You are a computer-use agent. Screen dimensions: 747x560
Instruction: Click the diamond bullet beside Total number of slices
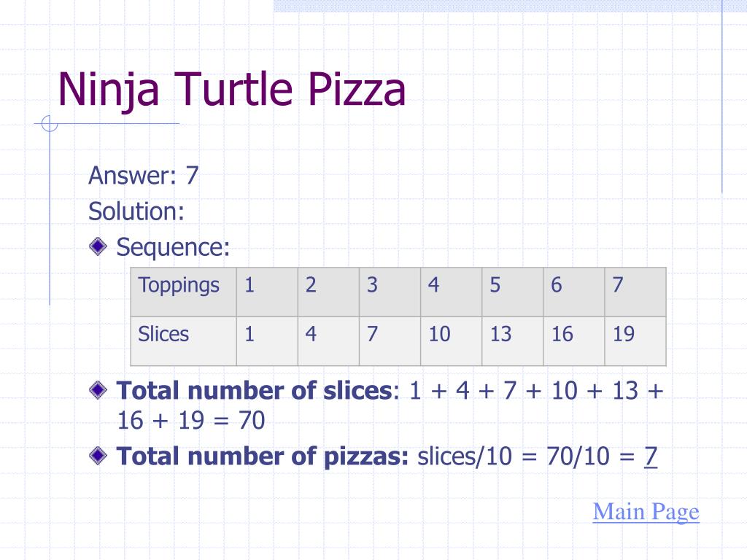98,389
